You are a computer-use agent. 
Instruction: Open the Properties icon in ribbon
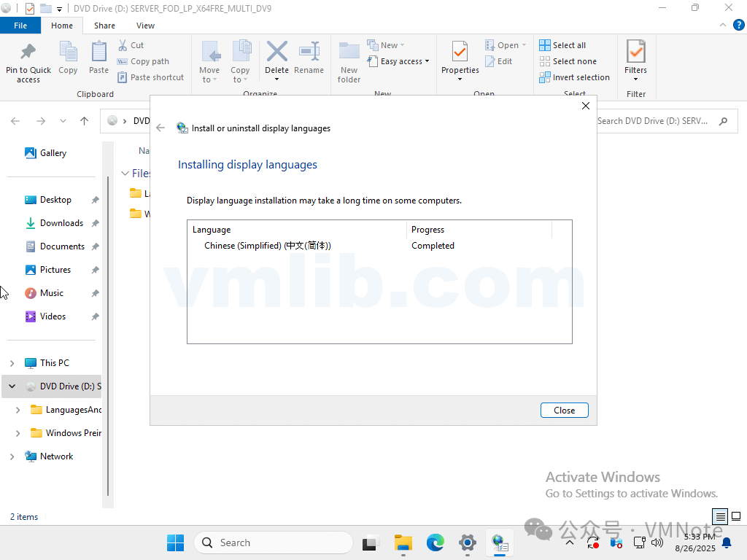tap(460, 52)
